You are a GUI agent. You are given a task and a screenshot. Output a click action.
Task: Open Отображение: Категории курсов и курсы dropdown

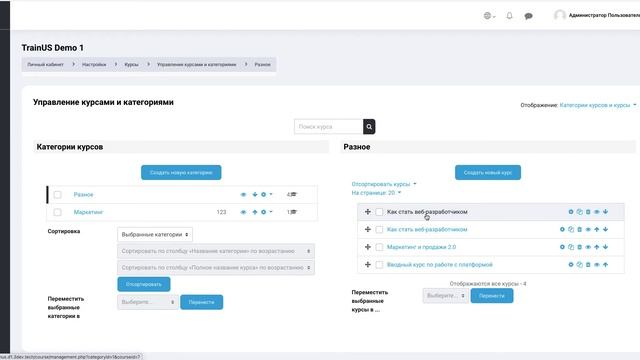click(x=598, y=105)
